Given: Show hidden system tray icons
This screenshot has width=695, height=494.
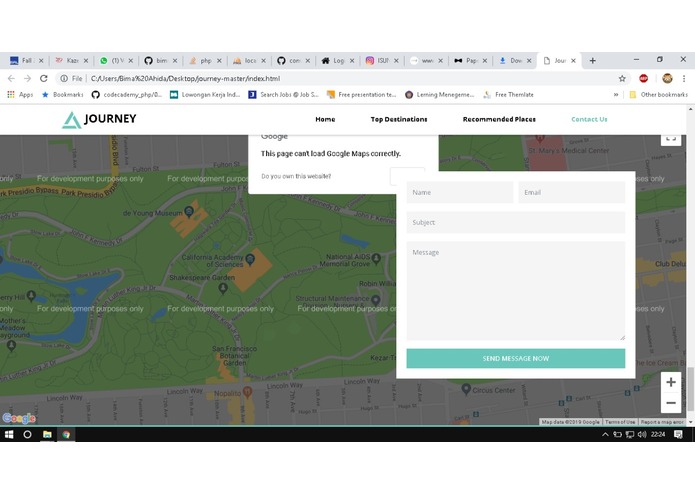Looking at the screenshot, I should pos(605,434).
